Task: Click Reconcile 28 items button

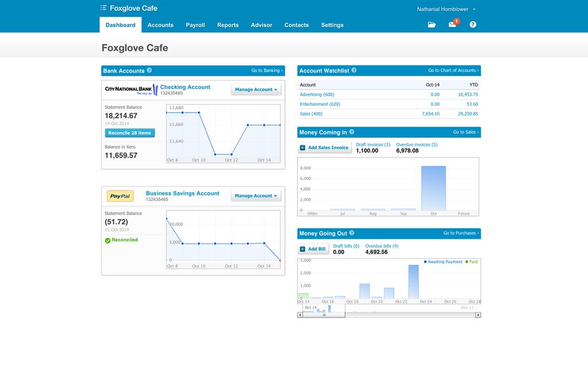Action: pyautogui.click(x=130, y=133)
